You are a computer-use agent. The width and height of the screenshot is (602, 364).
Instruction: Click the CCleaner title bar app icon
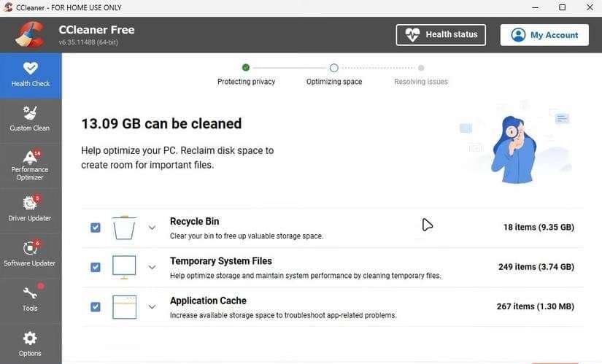tap(8, 7)
